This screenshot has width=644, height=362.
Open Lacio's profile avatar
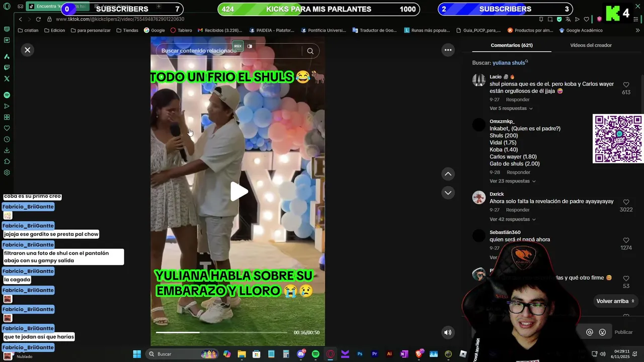tap(479, 80)
